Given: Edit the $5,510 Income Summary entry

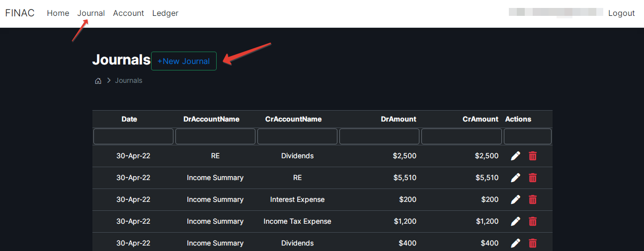Looking at the screenshot, I should (x=515, y=178).
